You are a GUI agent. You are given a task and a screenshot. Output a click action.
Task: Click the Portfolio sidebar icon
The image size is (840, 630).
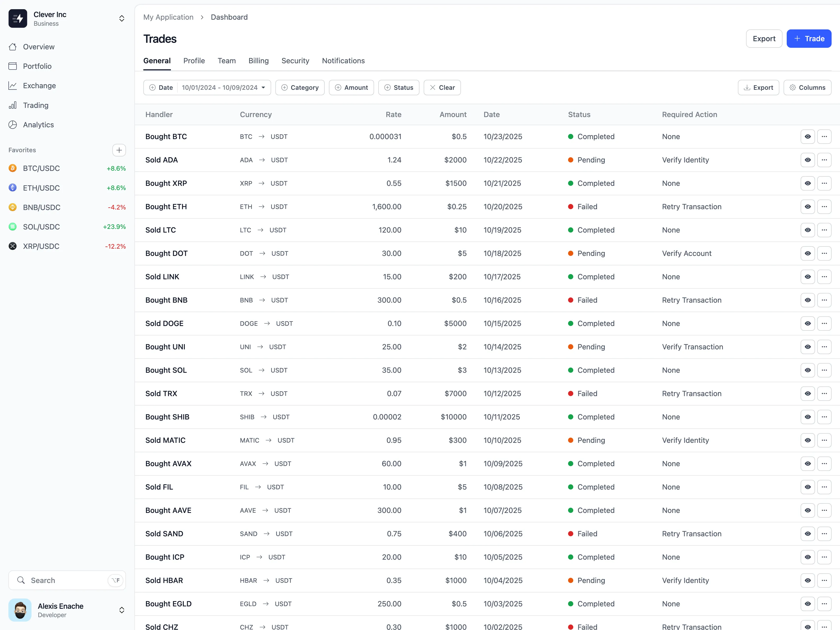[x=13, y=66]
